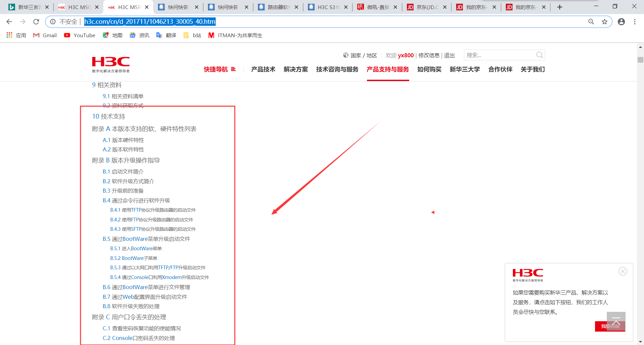The image size is (644, 345).
Task: Open the 翻译 translate bookmark
Action: coord(166,35)
